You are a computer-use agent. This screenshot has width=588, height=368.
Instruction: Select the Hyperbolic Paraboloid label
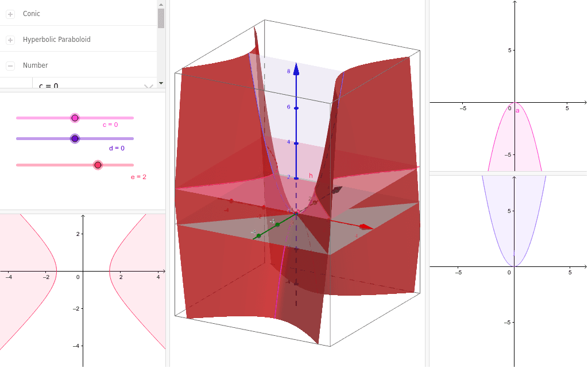(57, 40)
